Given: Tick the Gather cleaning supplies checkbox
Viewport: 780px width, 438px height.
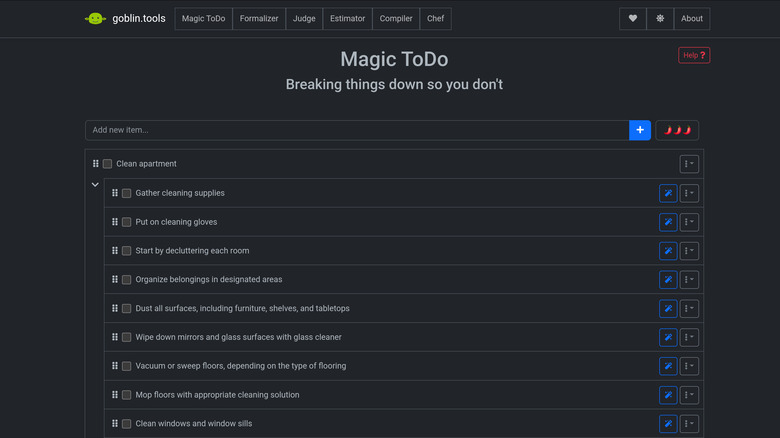Looking at the screenshot, I should (127, 193).
